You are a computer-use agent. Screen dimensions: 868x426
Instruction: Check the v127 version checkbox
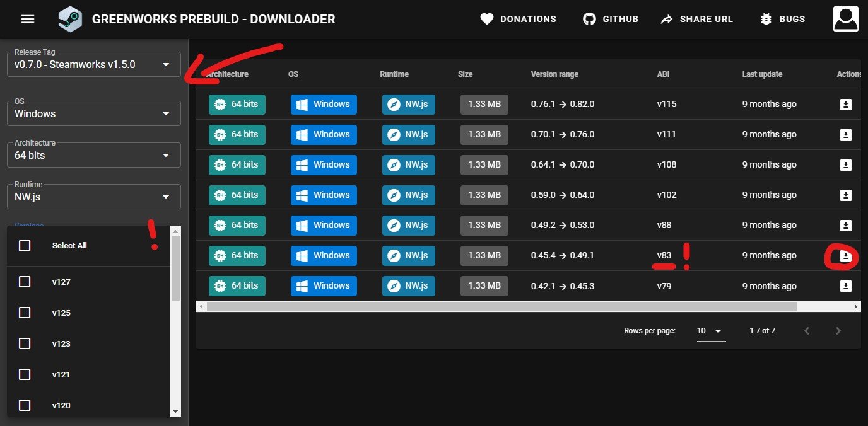[25, 282]
